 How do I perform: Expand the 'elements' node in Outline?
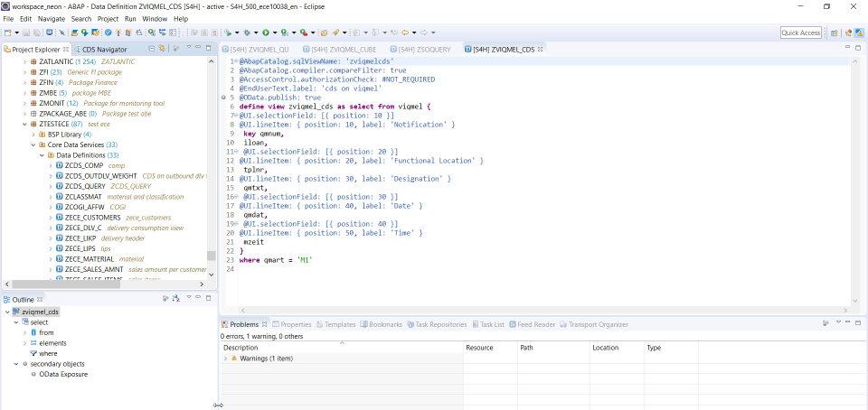tap(24, 343)
